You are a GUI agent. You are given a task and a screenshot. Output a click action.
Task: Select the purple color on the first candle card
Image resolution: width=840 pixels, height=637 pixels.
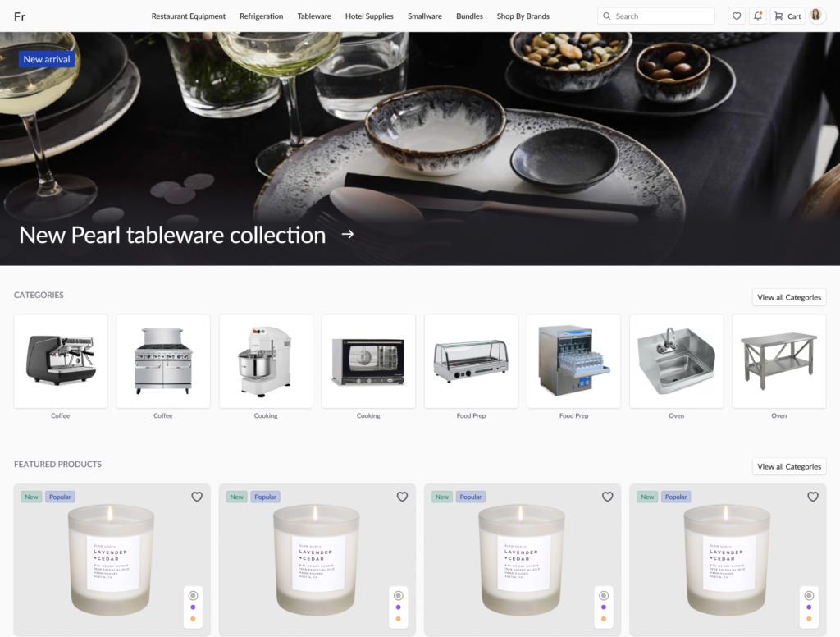193,607
